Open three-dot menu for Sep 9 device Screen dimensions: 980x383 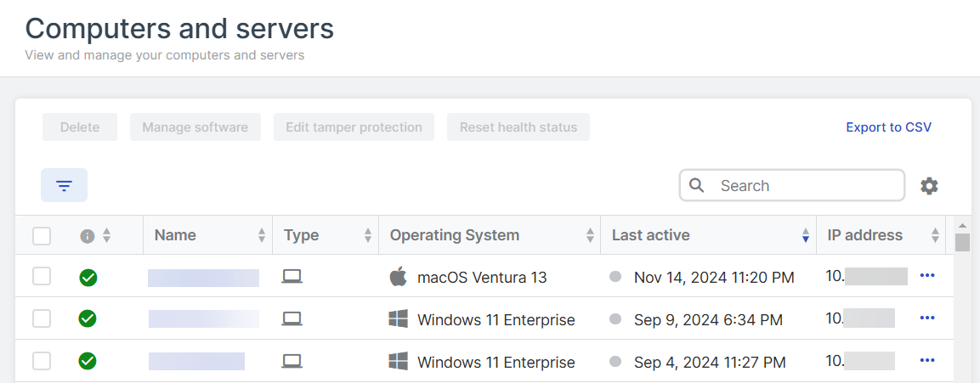pos(927,318)
